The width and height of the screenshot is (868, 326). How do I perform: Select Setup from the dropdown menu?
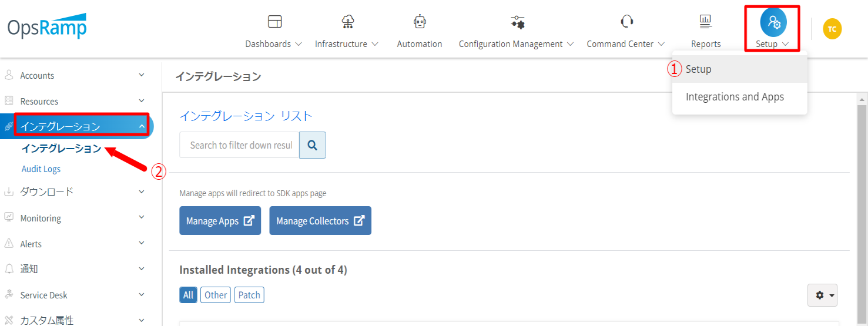tap(740, 69)
